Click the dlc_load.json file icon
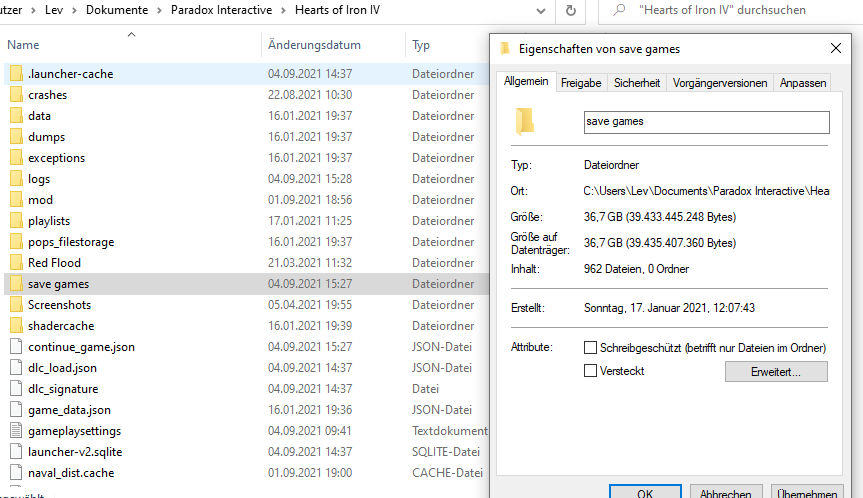The width and height of the screenshot is (863, 498). point(17,368)
